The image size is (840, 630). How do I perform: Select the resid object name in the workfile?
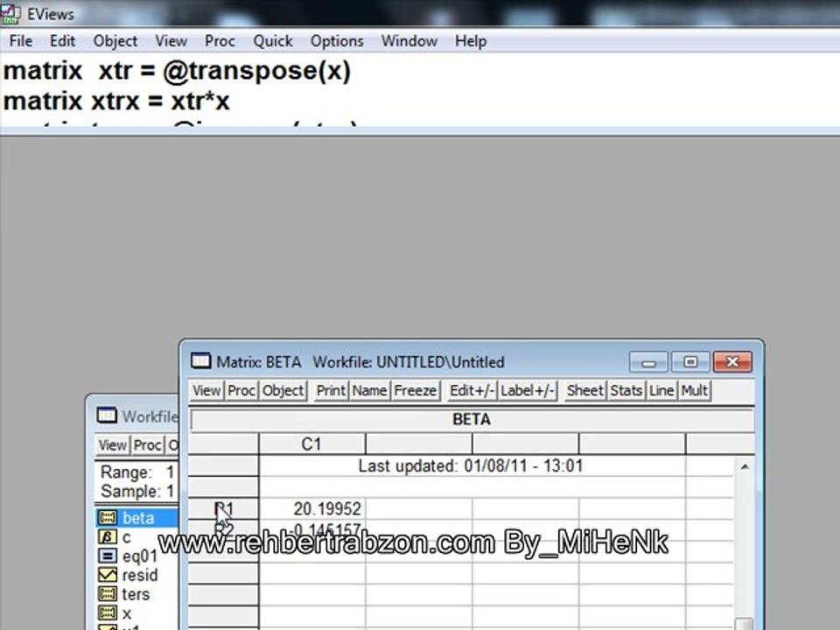(140, 575)
